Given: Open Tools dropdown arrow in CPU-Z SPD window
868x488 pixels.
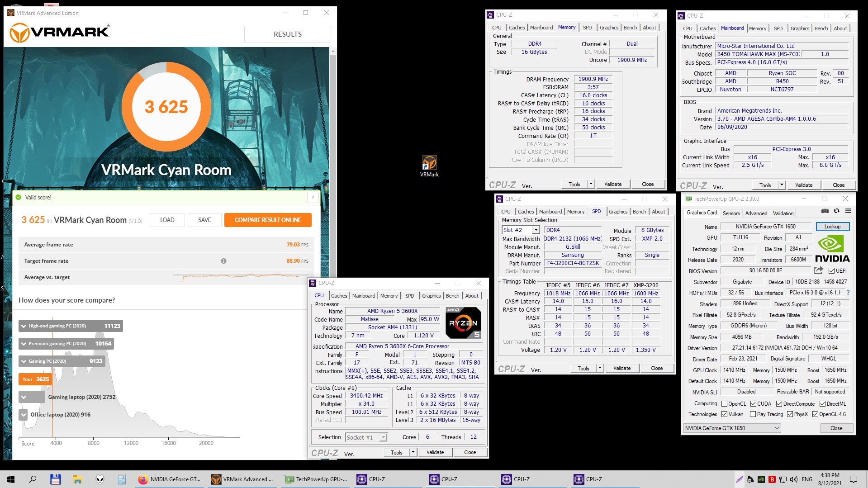Looking at the screenshot, I should (x=600, y=368).
